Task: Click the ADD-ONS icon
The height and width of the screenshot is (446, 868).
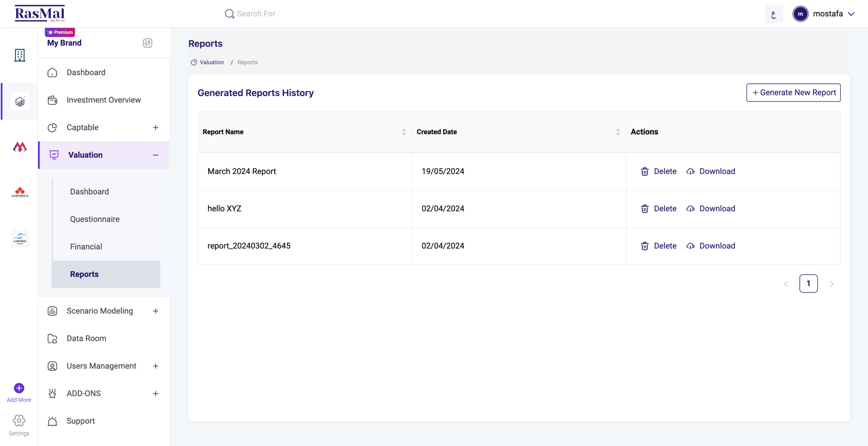Action: click(x=52, y=393)
